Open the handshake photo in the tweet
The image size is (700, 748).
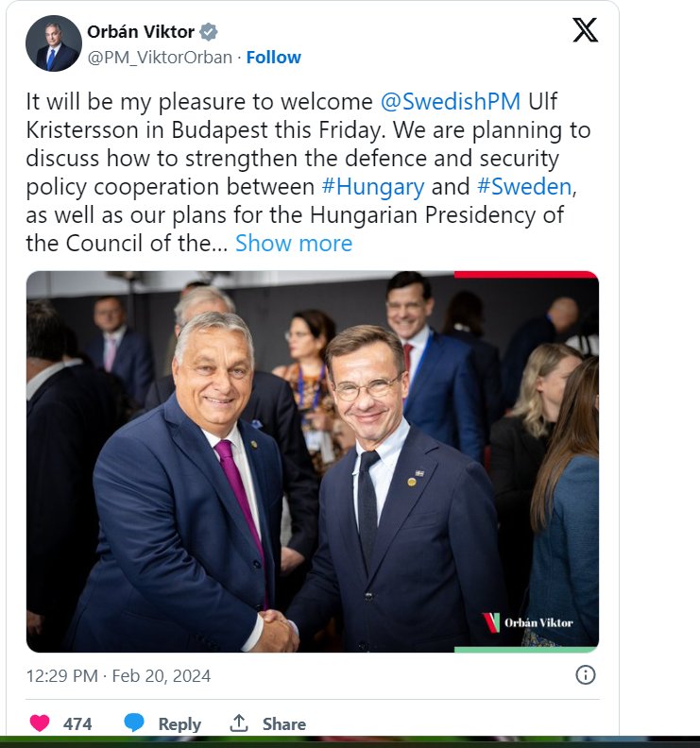(312, 461)
